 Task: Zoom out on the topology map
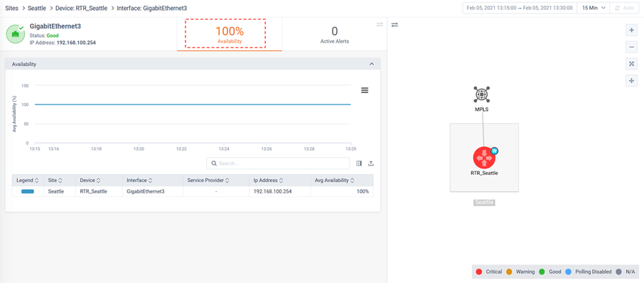click(632, 47)
